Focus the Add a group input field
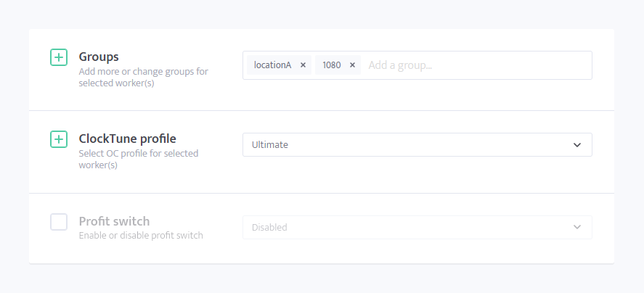Screen dimensions: 644x293 pos(478,65)
